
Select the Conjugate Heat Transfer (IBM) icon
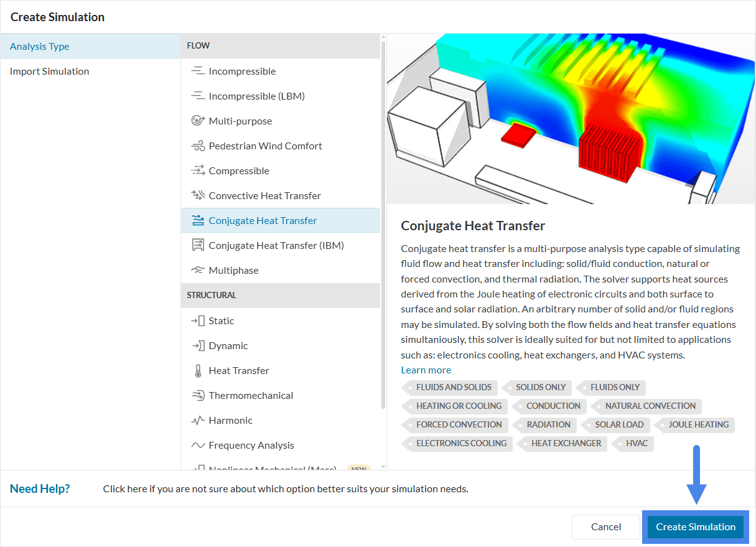(198, 245)
